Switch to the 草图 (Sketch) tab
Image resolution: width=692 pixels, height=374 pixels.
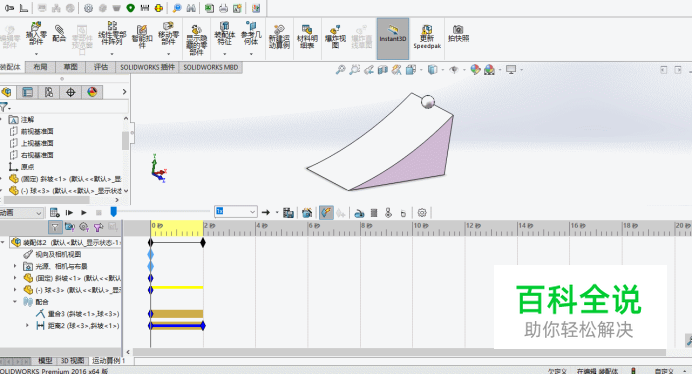[x=70, y=67]
